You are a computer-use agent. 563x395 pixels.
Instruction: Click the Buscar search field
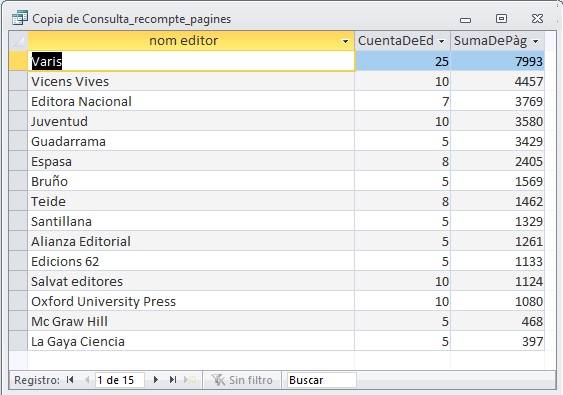(x=321, y=380)
